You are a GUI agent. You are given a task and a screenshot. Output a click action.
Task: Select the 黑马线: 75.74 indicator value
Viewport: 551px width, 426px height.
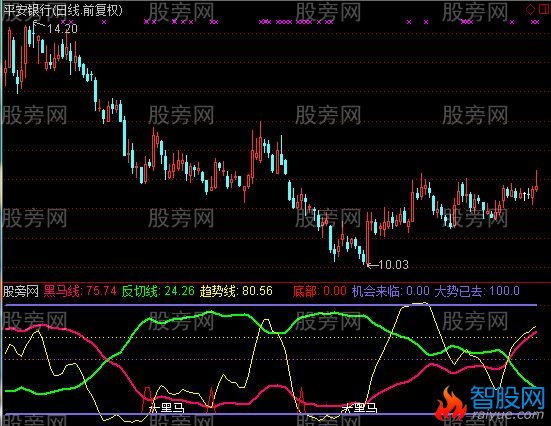pyautogui.click(x=80, y=291)
